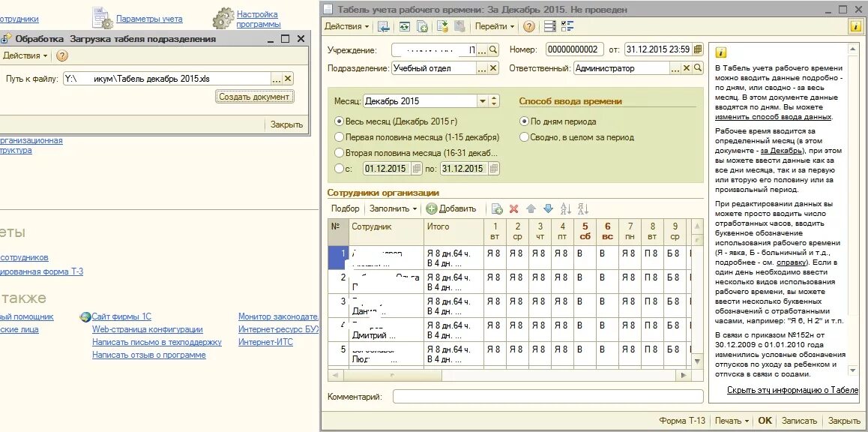Click Закрыть in Обработка window

(286, 124)
